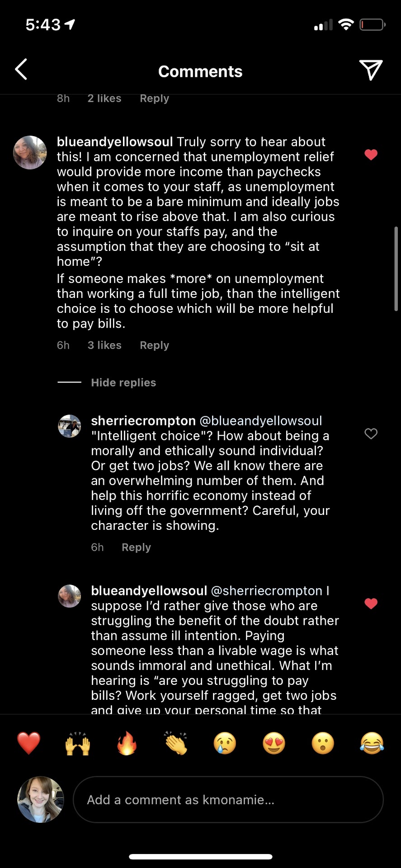Insert the red heart emoji reaction
Viewport: 401px width, 868px height.
pos(28,743)
